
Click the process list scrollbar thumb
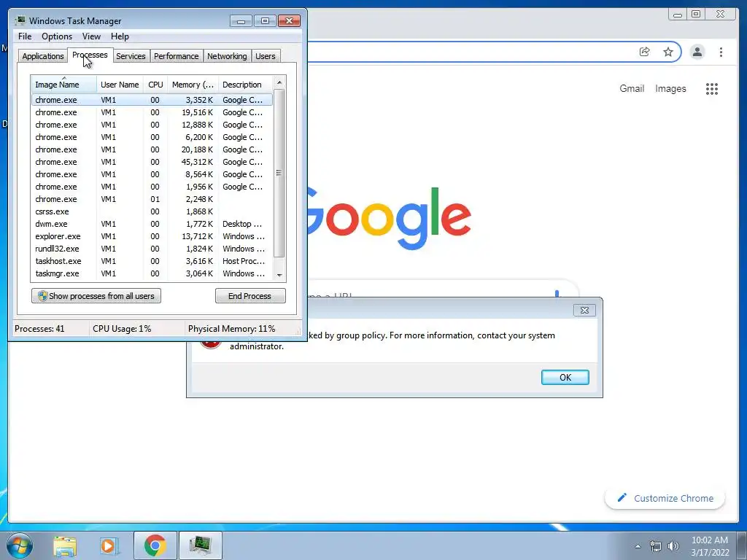click(279, 173)
